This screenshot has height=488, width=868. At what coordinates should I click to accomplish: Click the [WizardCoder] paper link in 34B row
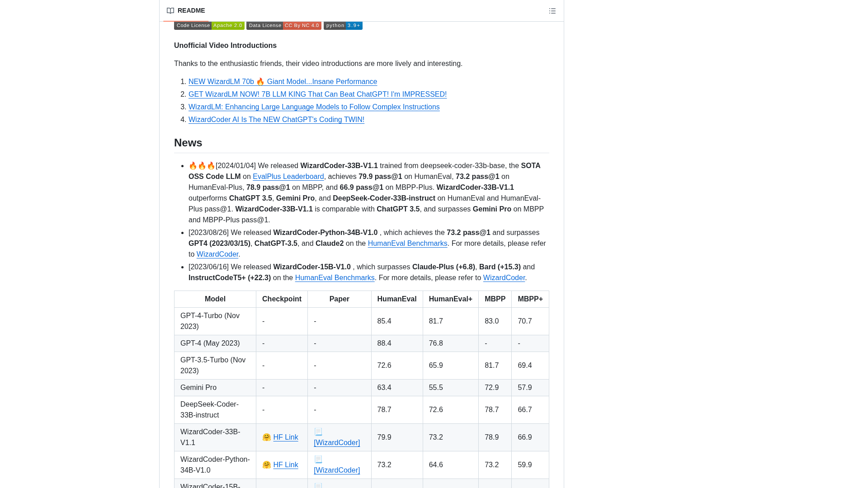point(336,470)
